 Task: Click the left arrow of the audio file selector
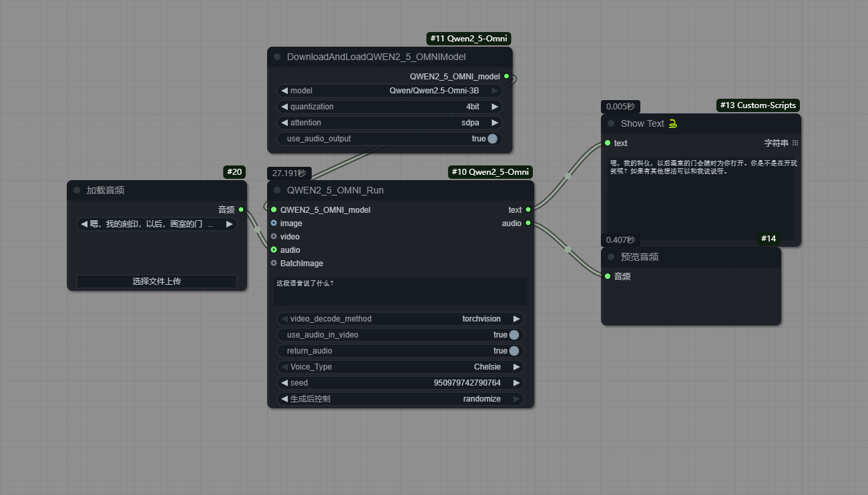84,224
